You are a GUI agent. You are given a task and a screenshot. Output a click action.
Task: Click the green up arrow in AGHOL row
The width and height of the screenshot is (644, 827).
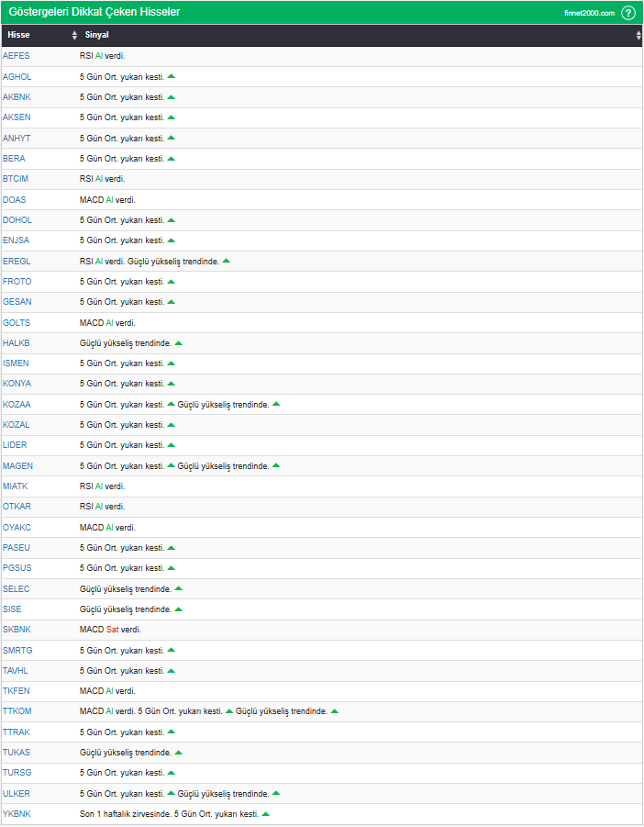coord(171,76)
